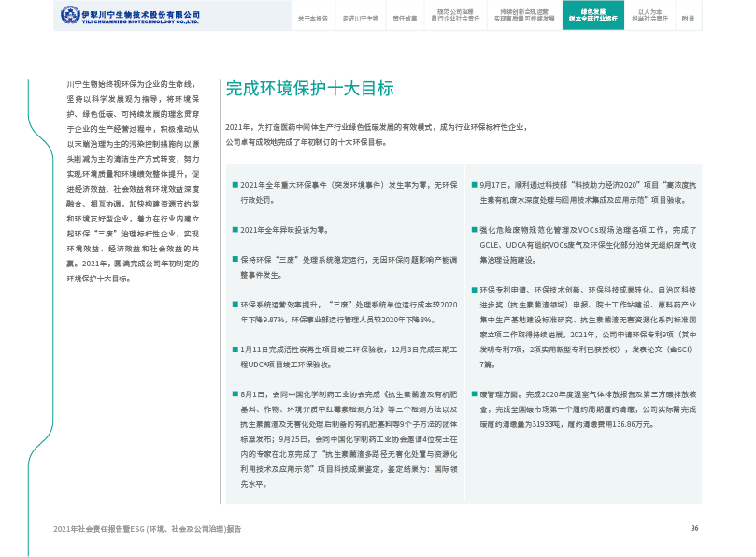
Task: Select the 责任故事 tab
Action: (x=405, y=18)
